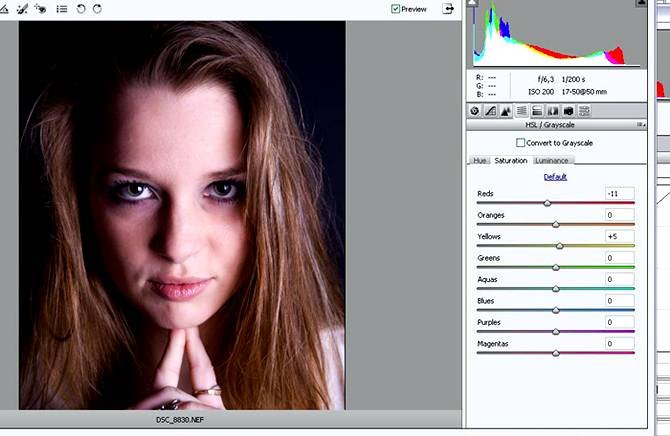Open the Tone Curve panel

pyautogui.click(x=490, y=110)
